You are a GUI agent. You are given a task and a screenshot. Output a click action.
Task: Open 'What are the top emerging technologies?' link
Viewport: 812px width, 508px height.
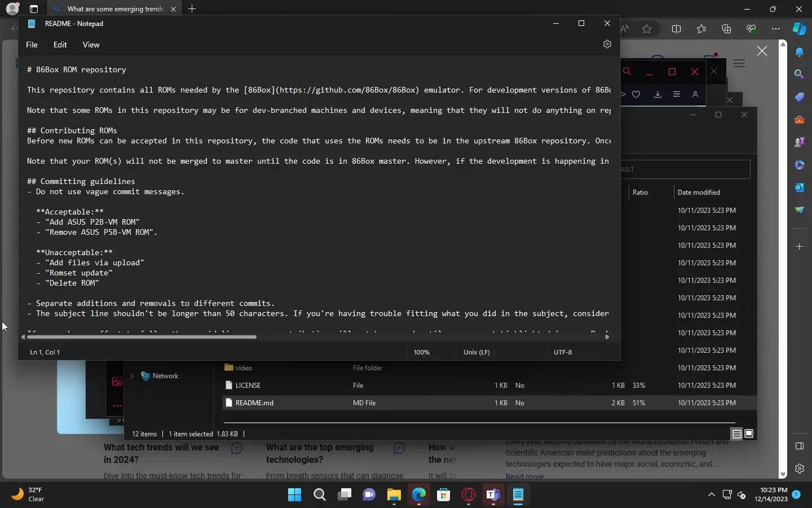click(x=320, y=453)
